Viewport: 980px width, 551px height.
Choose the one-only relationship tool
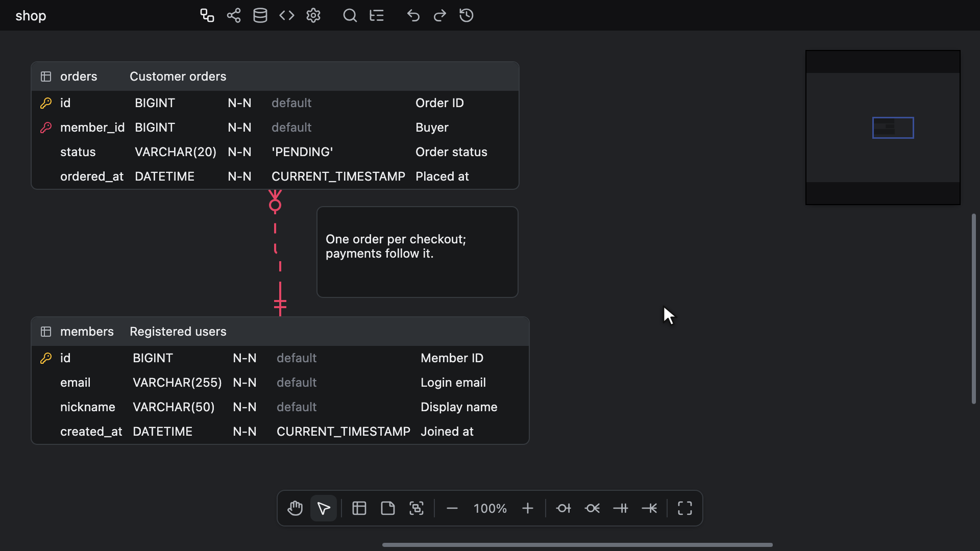click(621, 508)
